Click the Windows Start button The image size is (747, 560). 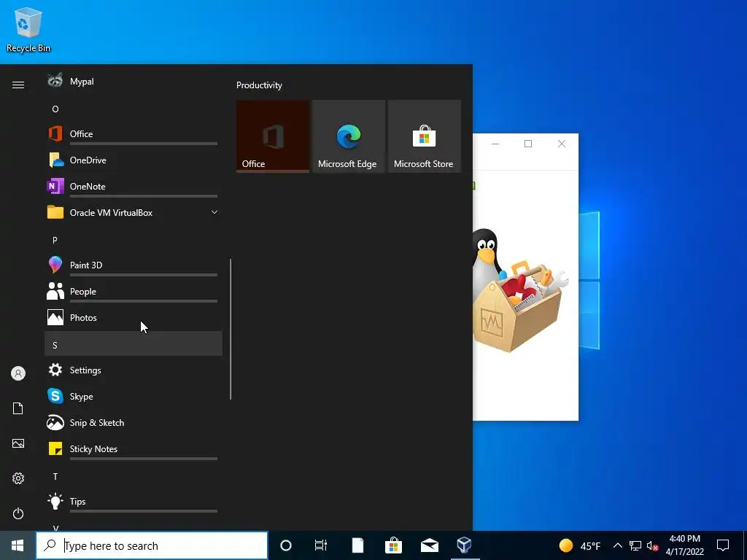18,545
